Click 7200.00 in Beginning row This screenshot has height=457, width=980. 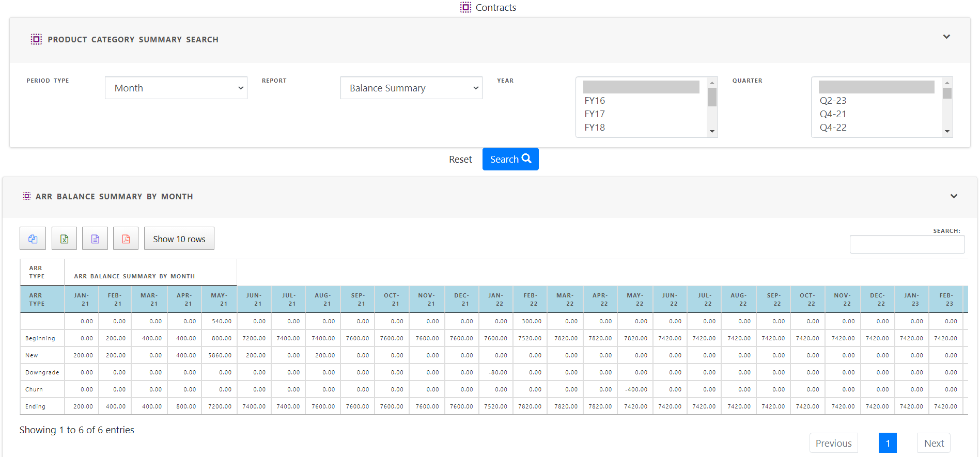(254, 338)
